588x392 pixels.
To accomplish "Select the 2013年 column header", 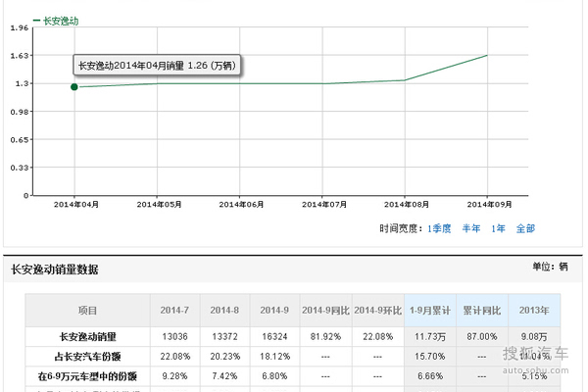I will [x=534, y=310].
